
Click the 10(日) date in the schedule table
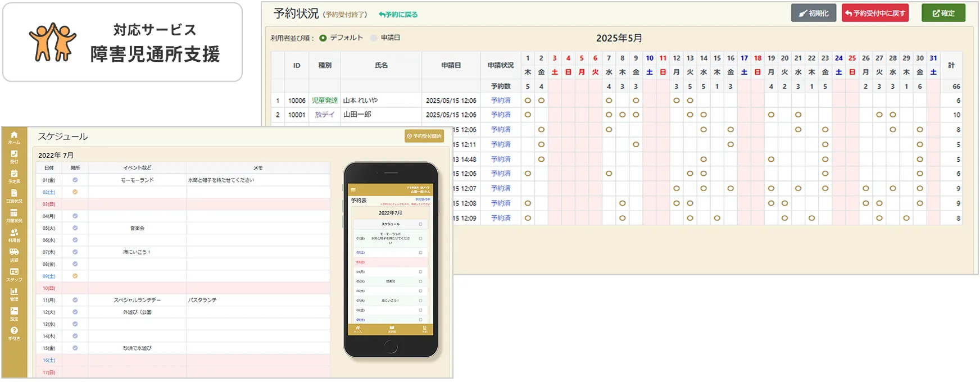pos(49,288)
